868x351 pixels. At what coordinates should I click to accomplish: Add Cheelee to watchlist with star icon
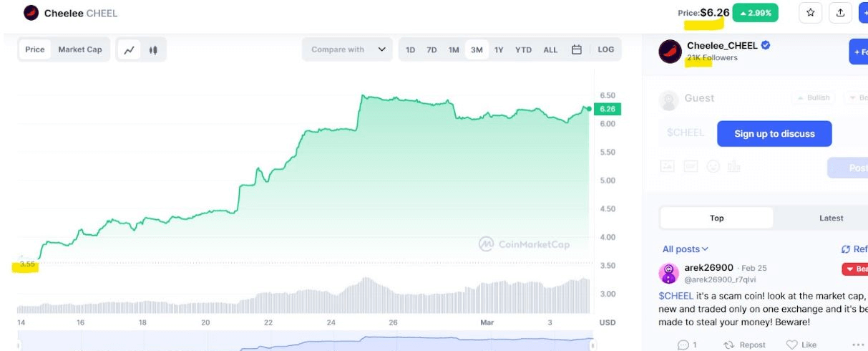[810, 13]
